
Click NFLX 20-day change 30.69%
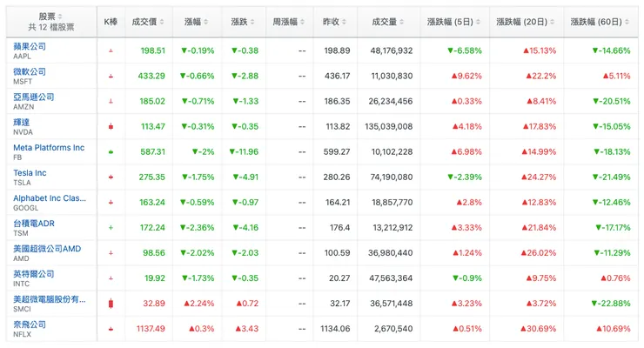point(539,329)
